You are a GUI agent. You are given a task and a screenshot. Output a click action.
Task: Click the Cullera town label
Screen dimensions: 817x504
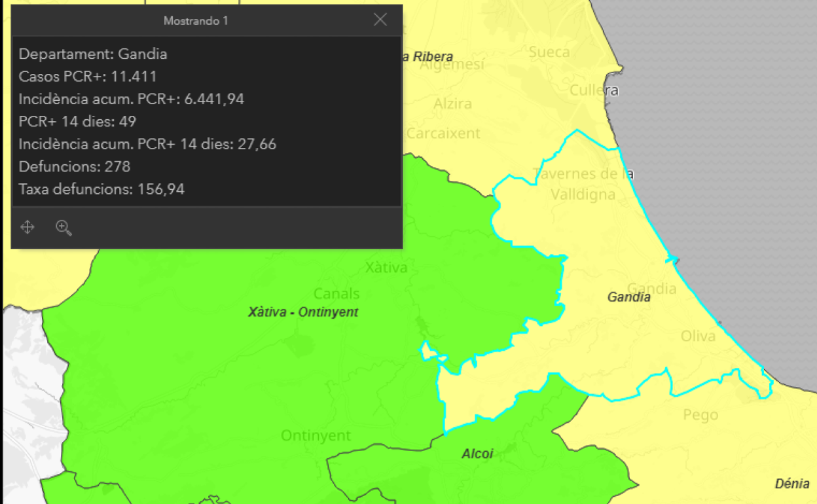pos(593,90)
